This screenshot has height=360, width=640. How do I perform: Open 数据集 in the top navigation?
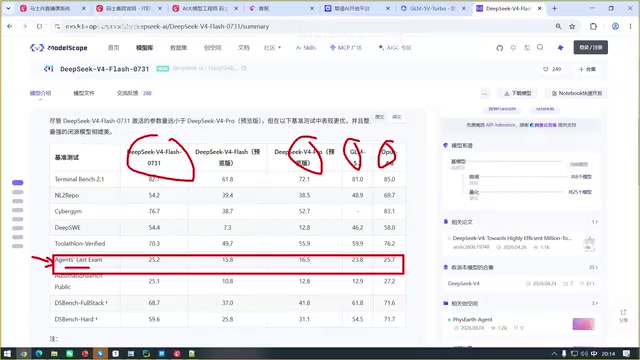coord(178,48)
